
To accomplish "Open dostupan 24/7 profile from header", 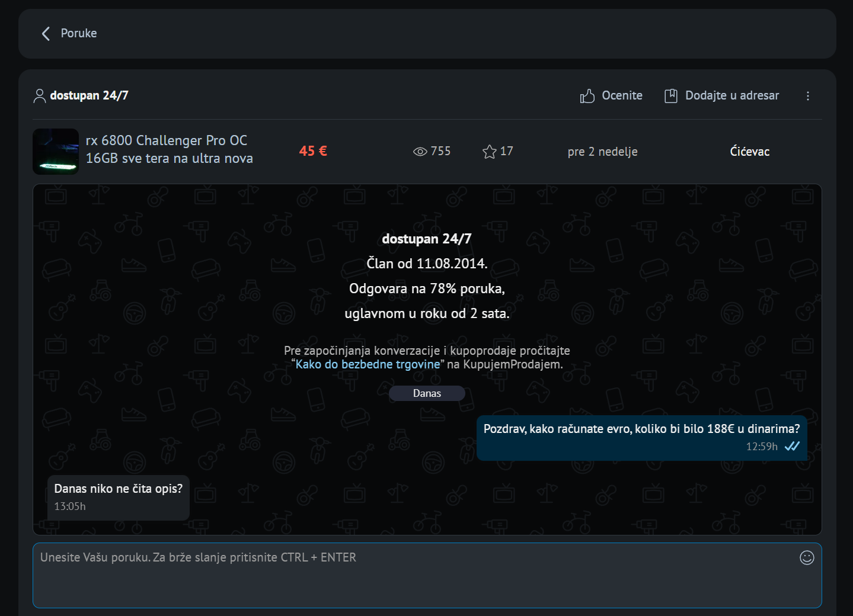I will click(89, 95).
